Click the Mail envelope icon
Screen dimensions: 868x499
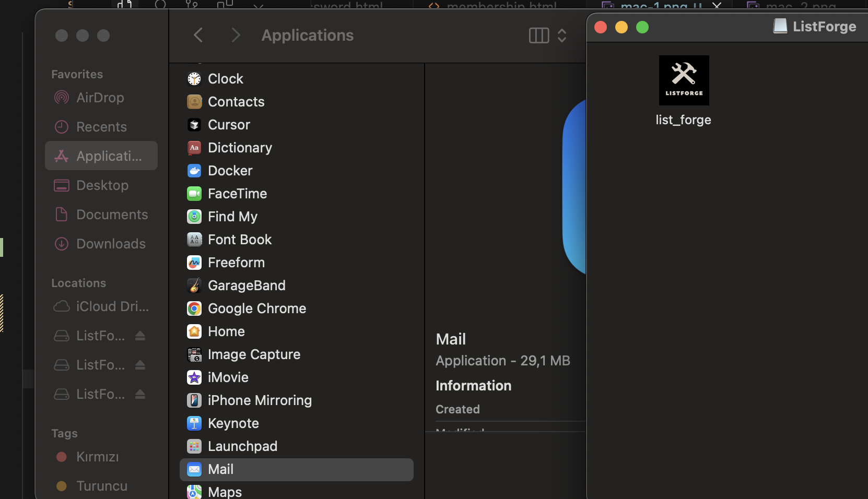194,469
